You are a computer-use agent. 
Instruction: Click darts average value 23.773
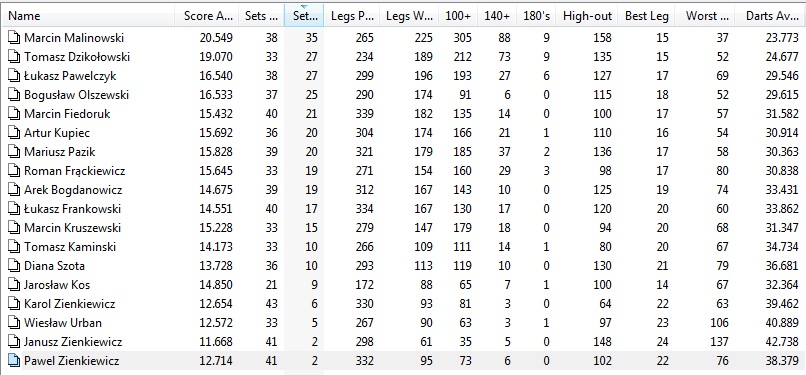[781, 38]
